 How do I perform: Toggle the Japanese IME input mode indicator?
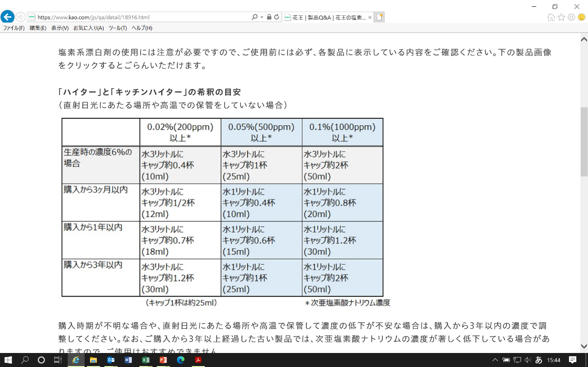[x=538, y=360]
